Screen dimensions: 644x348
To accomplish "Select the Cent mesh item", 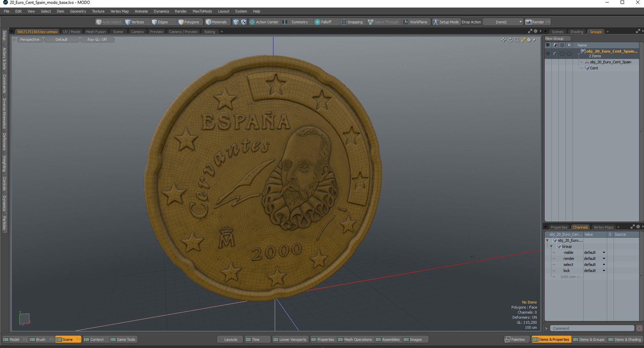I will [x=594, y=68].
